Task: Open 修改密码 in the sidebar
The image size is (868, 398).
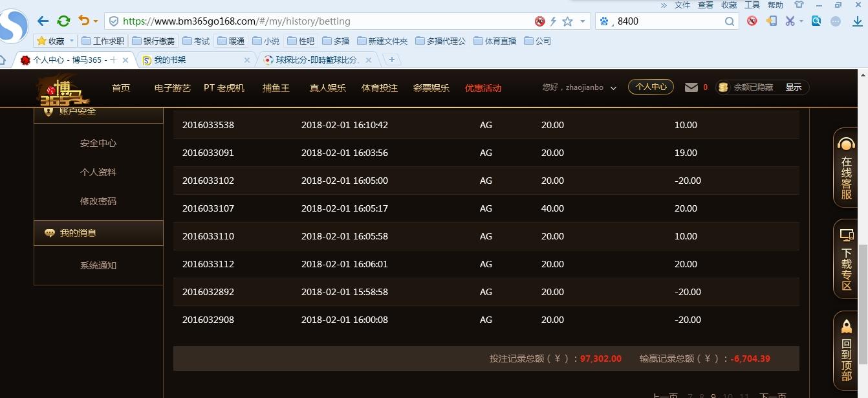Action: point(98,201)
